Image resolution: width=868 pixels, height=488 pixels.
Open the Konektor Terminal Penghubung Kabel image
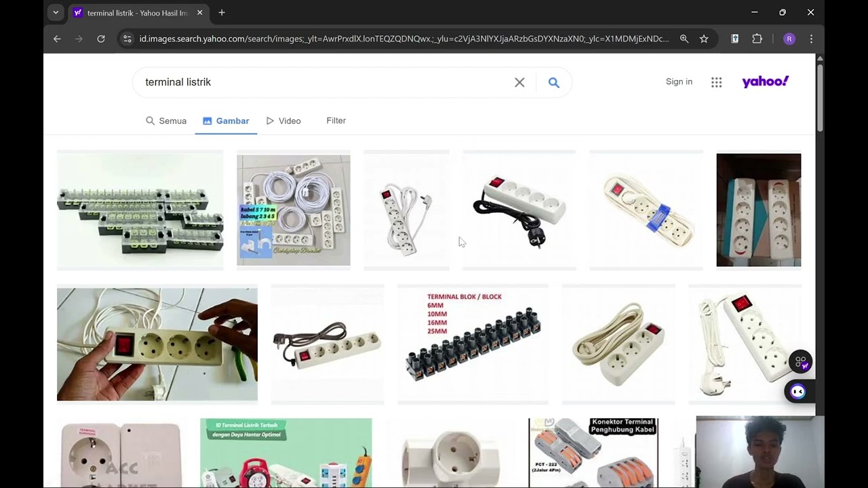[593, 453]
